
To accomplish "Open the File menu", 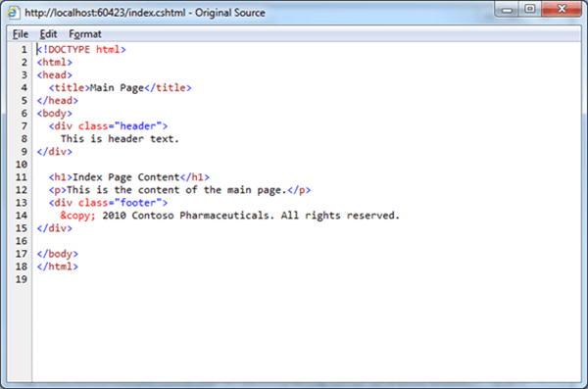I will coord(21,34).
